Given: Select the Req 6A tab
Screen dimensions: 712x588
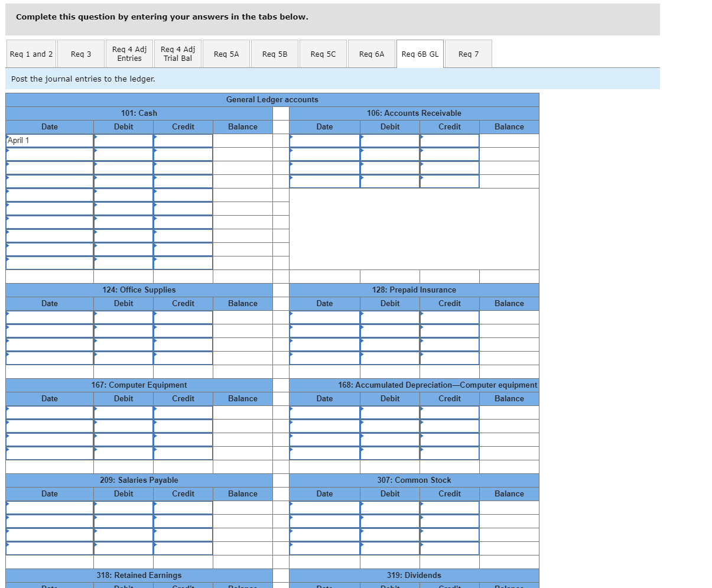Looking at the screenshot, I should point(372,54).
